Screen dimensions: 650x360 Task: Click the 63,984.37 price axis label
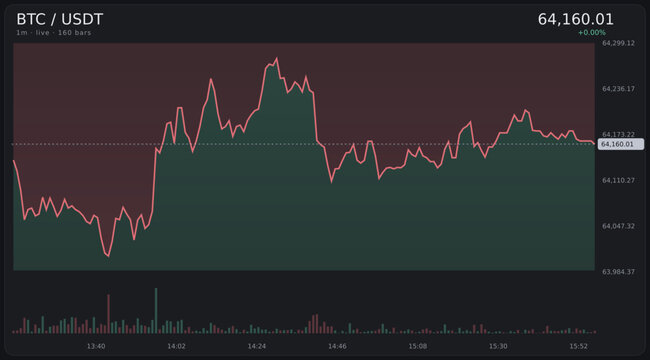[618, 272]
